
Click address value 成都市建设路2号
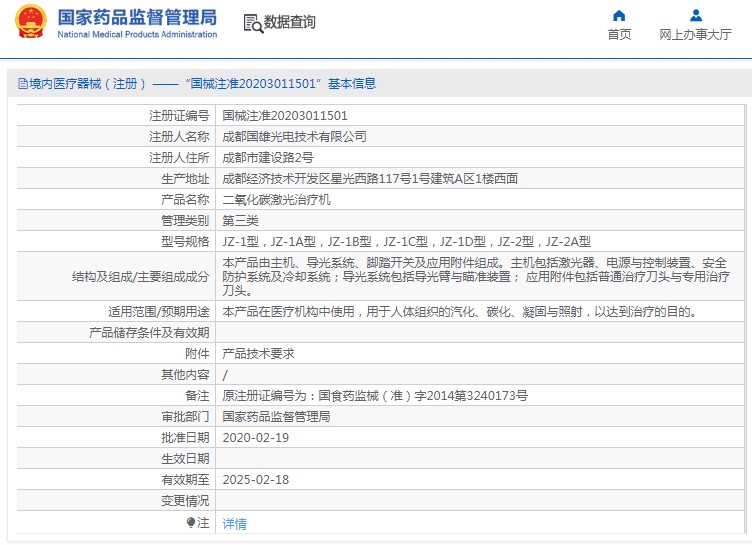[x=268, y=158]
